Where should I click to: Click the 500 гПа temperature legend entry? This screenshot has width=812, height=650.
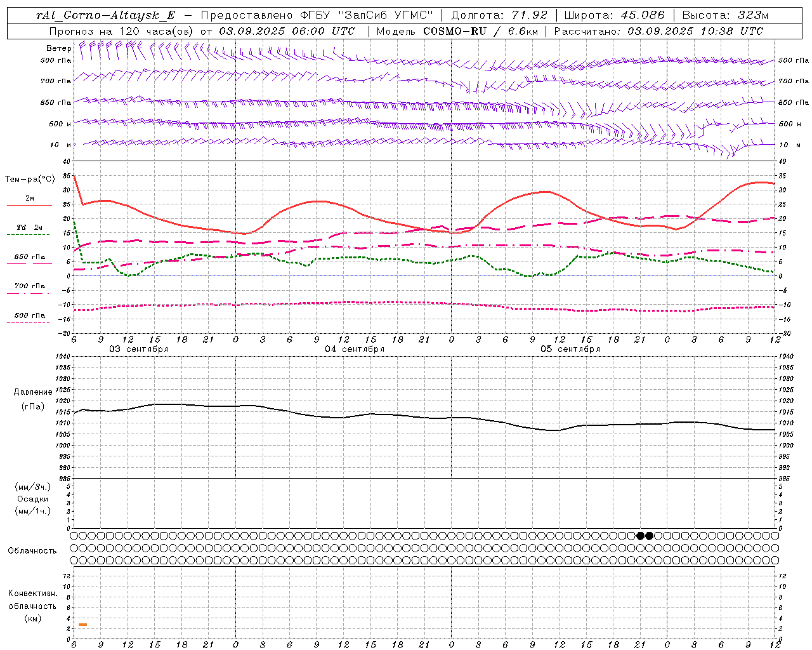(29, 315)
